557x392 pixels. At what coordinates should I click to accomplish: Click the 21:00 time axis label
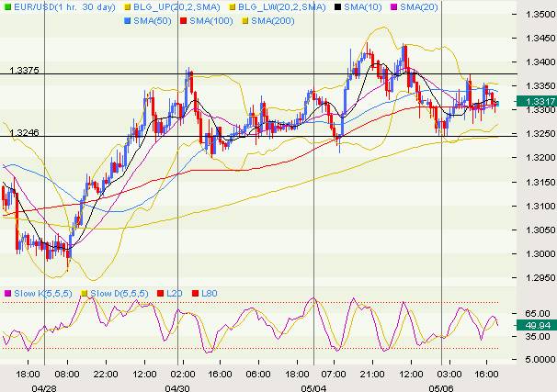point(372,375)
